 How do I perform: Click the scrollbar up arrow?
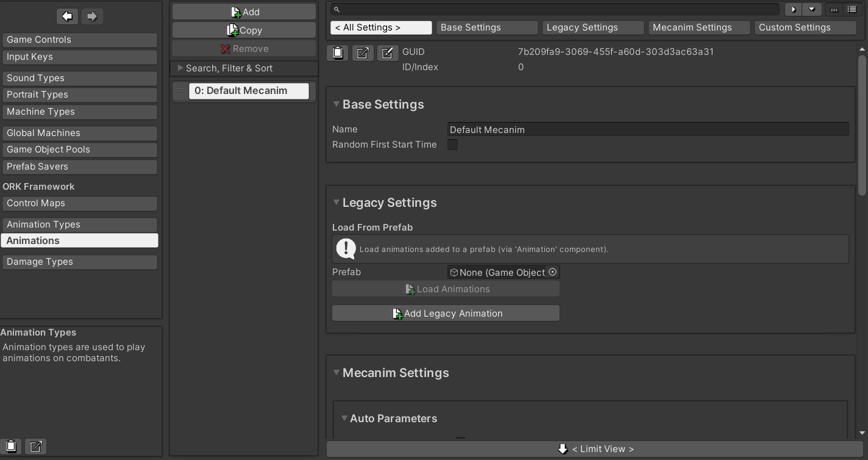[x=862, y=49]
